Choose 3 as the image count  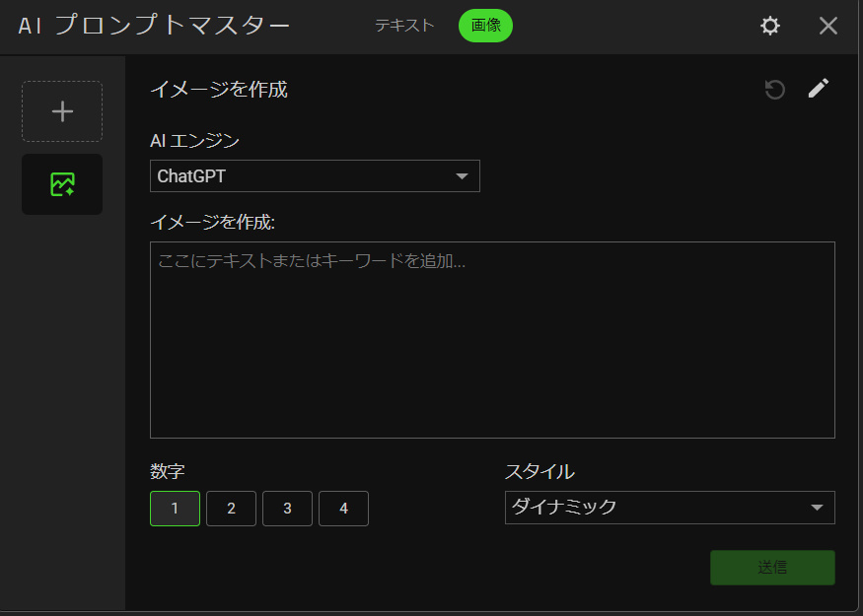pos(287,509)
